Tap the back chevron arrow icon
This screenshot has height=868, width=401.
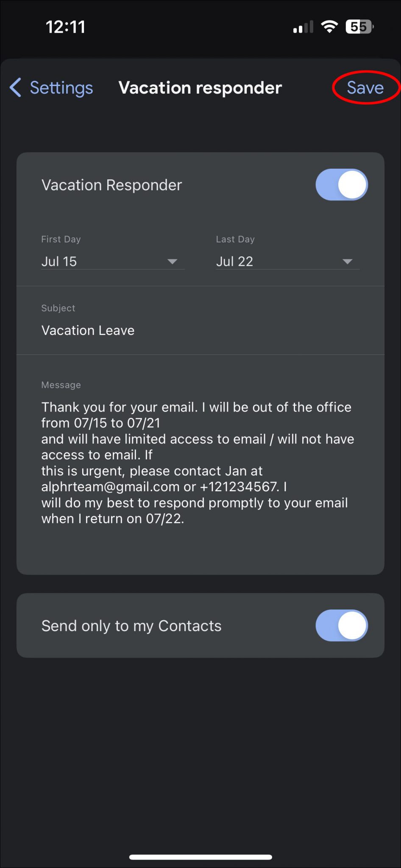click(x=15, y=88)
